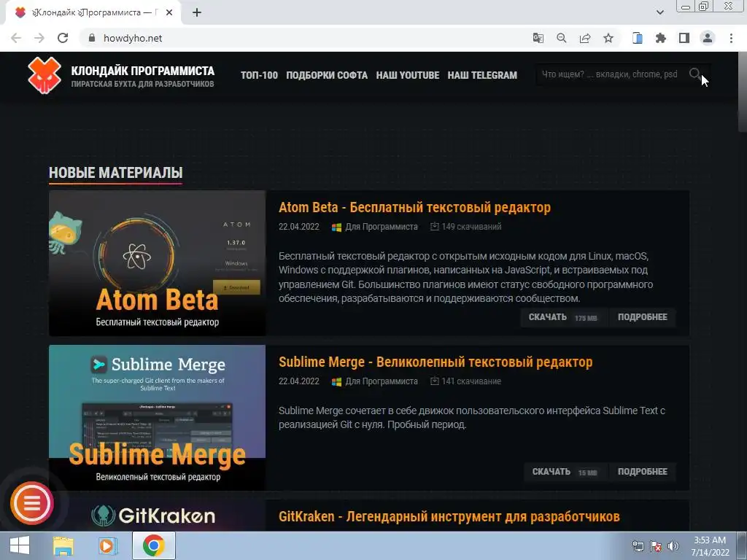The height and width of the screenshot is (560, 747).
Task: Bookmark this page with the star icon
Action: coord(608,38)
